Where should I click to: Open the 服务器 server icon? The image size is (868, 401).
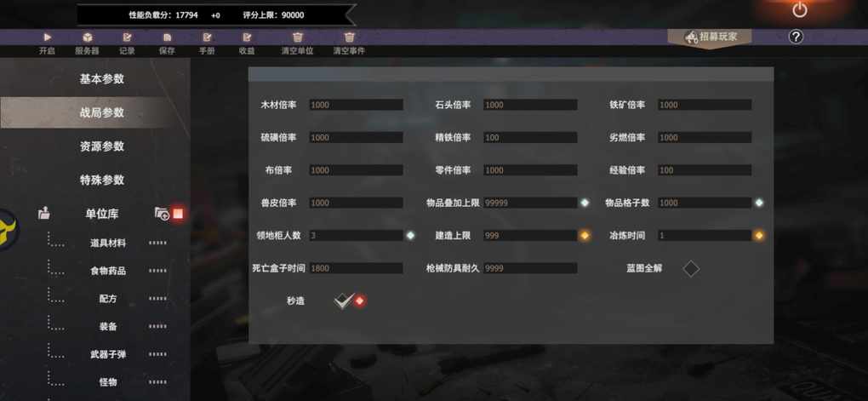pos(87,37)
